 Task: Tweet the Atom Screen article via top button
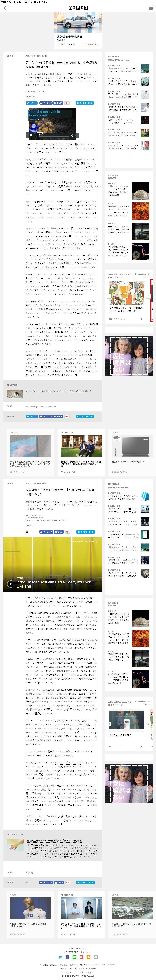32,103
